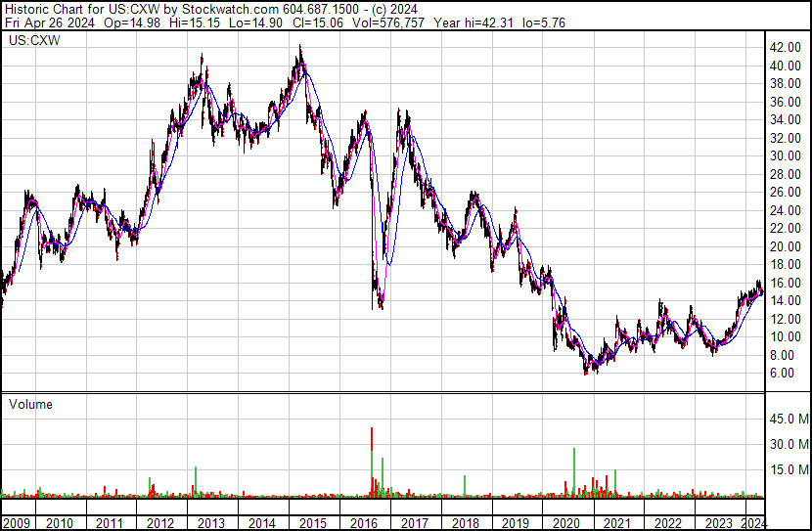Image resolution: width=812 pixels, height=531 pixels.
Task: Click the 42.00 price axis label
Action: pos(786,48)
